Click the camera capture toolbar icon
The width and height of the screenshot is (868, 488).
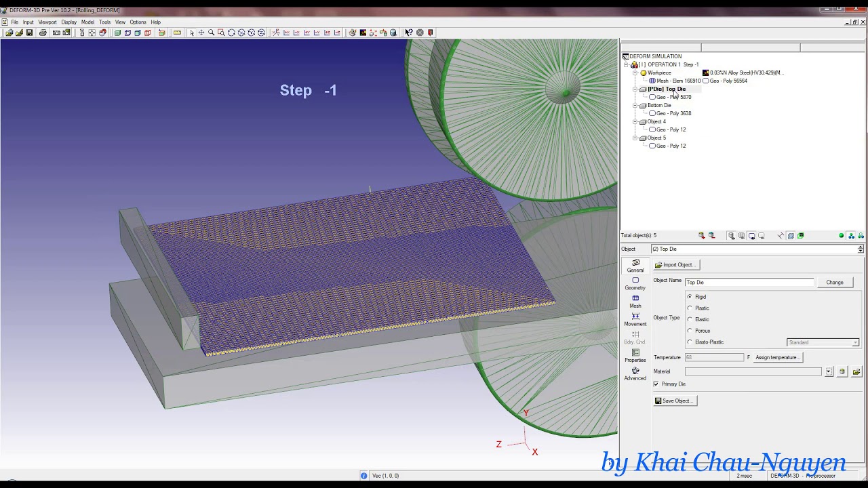tap(56, 33)
